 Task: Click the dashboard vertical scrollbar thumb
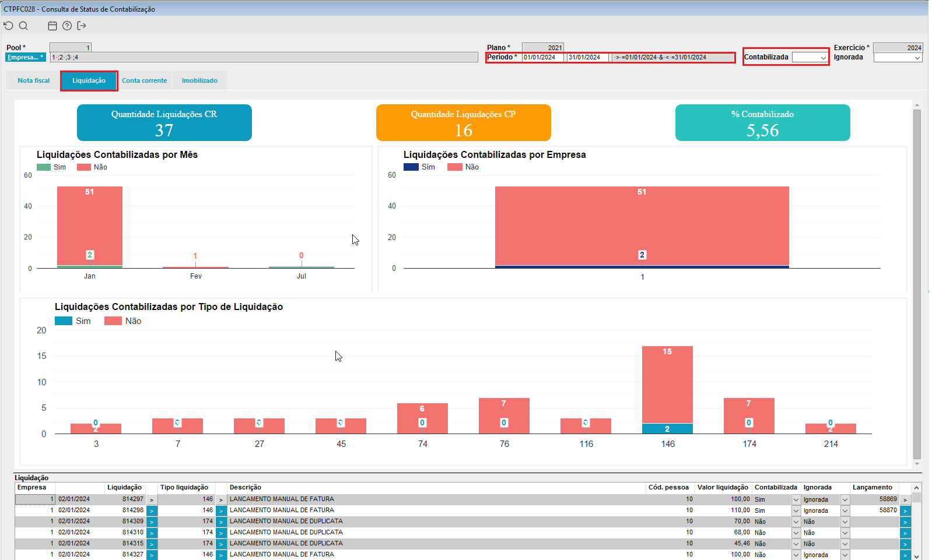tap(917, 283)
